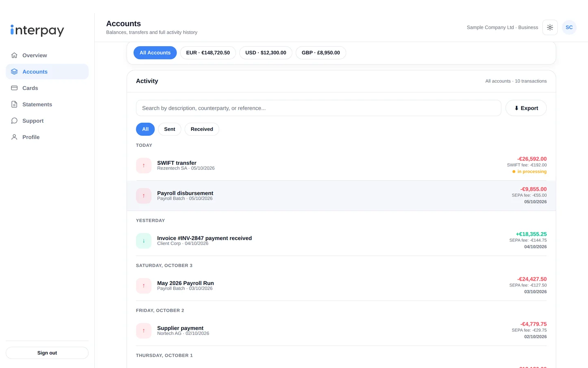Click Sample Company Ltd · Business label
This screenshot has width=588, height=368.
502,27
